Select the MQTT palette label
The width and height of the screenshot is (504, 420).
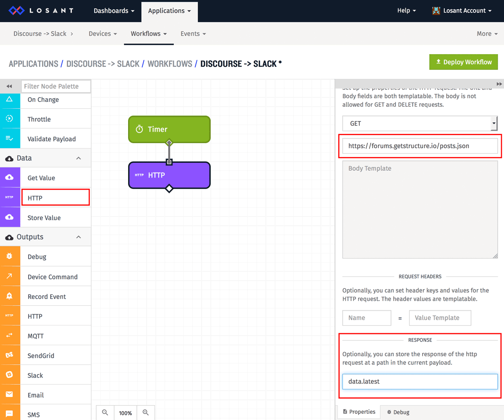(36, 336)
